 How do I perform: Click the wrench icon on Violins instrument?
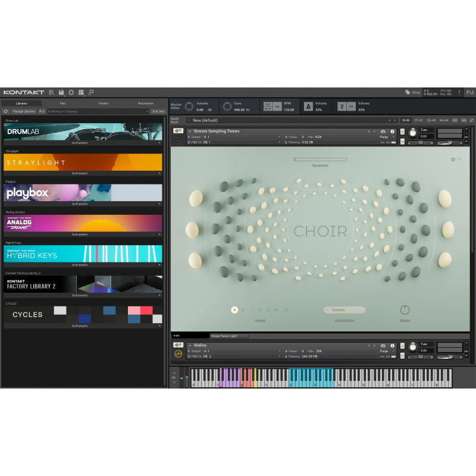point(178,345)
